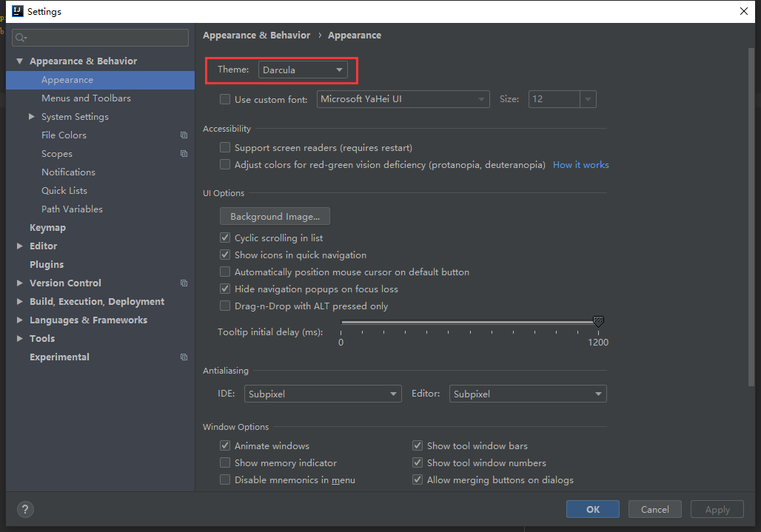The height and width of the screenshot is (532, 761).
Task: Toggle Allow merging buttons on dialogs
Action: 418,479
